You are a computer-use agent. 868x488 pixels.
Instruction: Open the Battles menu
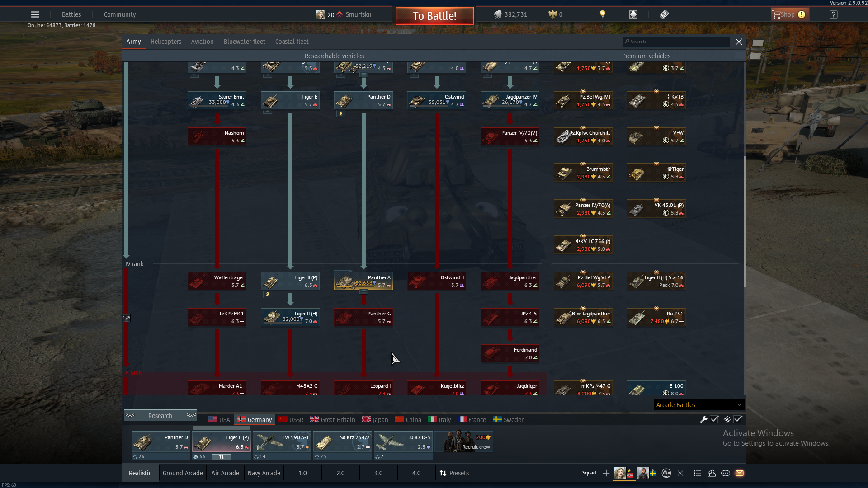[x=71, y=14]
